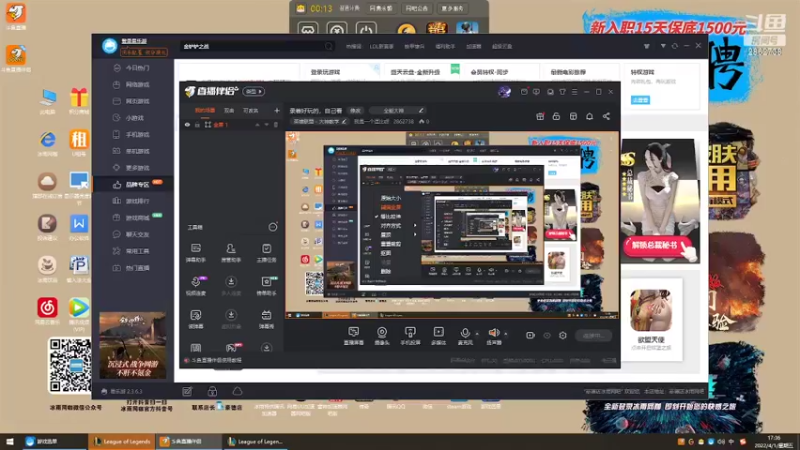Expand the microphone options arrow
This screenshot has height=450, width=800.
coord(477,334)
